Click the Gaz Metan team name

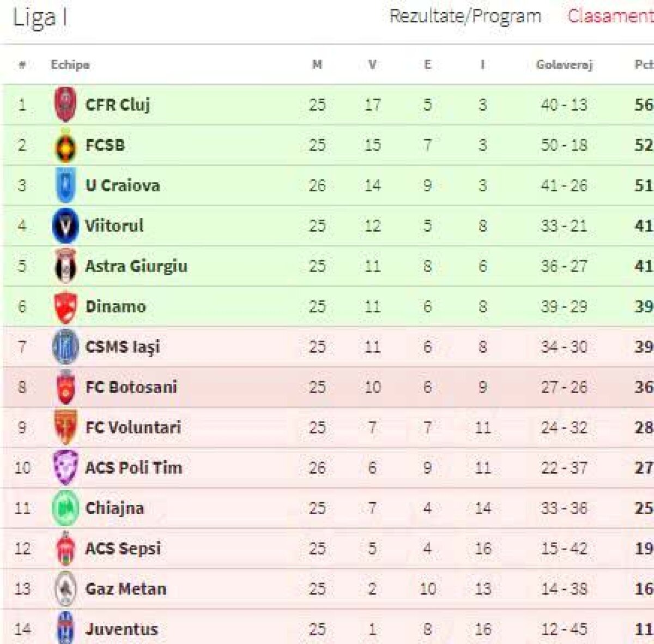click(126, 589)
